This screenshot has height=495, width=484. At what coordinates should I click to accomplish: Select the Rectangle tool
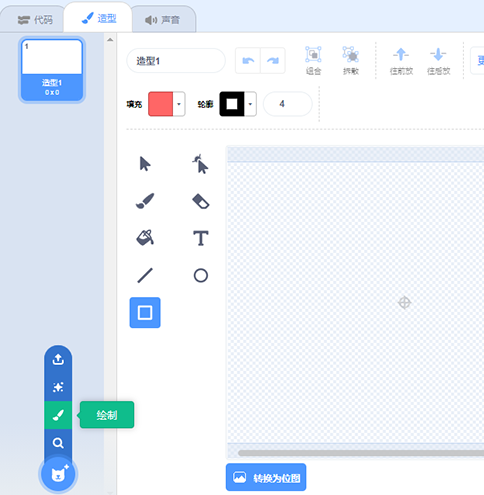(x=145, y=313)
